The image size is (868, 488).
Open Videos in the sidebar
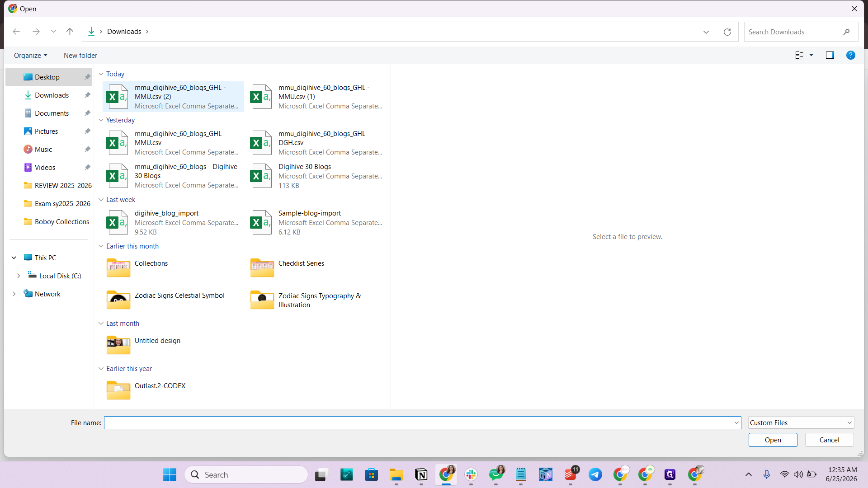(49, 167)
